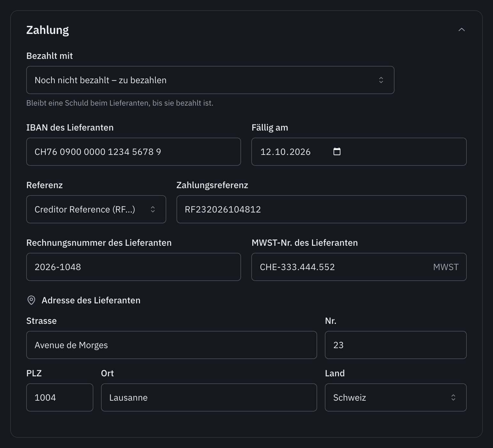Open the calendar picker icon in Fällig am
Screen dimensions: 493x448
coord(337,151)
